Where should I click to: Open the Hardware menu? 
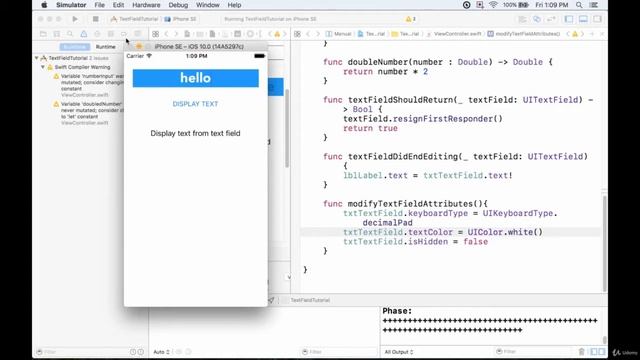pos(146,5)
